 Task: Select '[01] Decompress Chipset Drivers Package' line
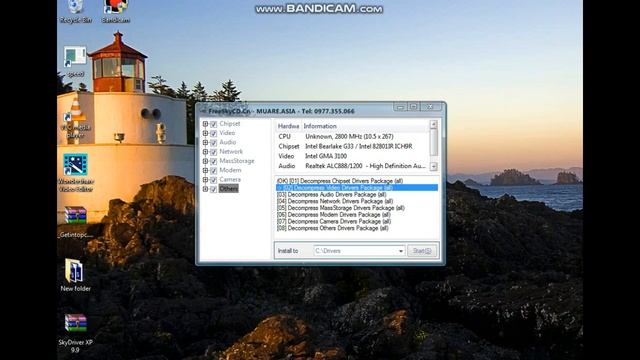pyautogui.click(x=357, y=180)
